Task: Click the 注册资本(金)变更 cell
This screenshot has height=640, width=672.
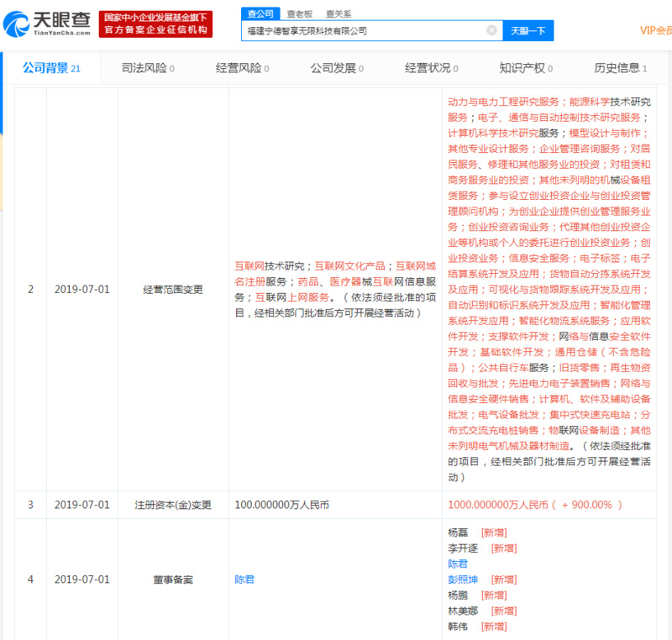Action: coord(173,505)
